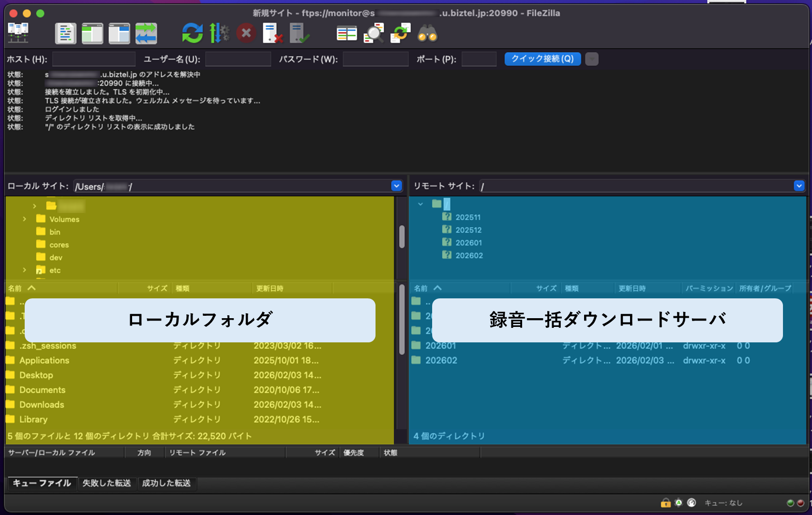This screenshot has width=812, height=515.
Task: Click the refresh file lists icon
Action: click(192, 33)
